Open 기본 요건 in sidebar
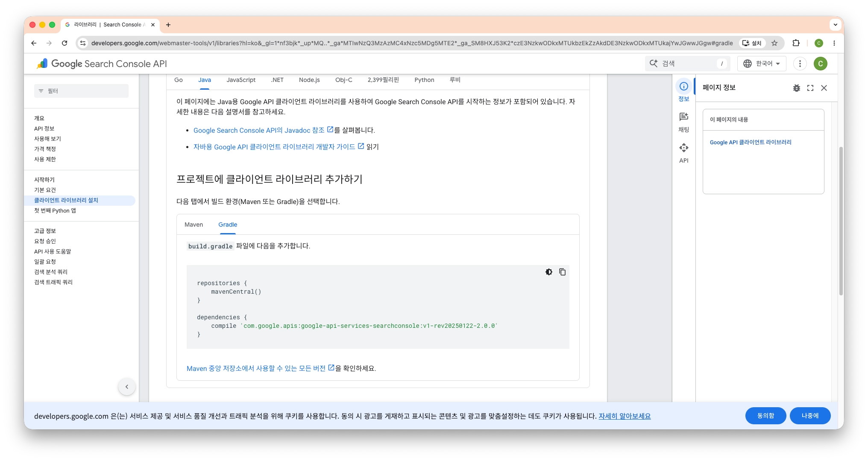The height and width of the screenshot is (461, 868). tap(45, 190)
